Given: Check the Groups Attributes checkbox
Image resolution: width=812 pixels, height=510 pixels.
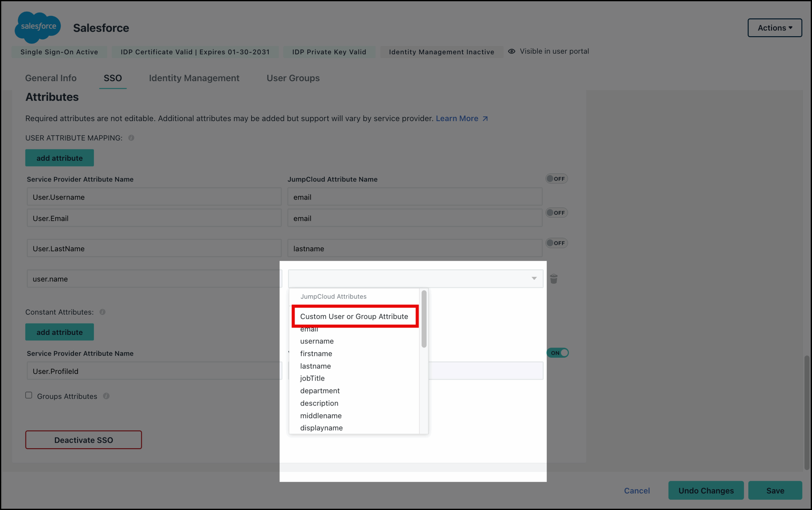Looking at the screenshot, I should [29, 395].
